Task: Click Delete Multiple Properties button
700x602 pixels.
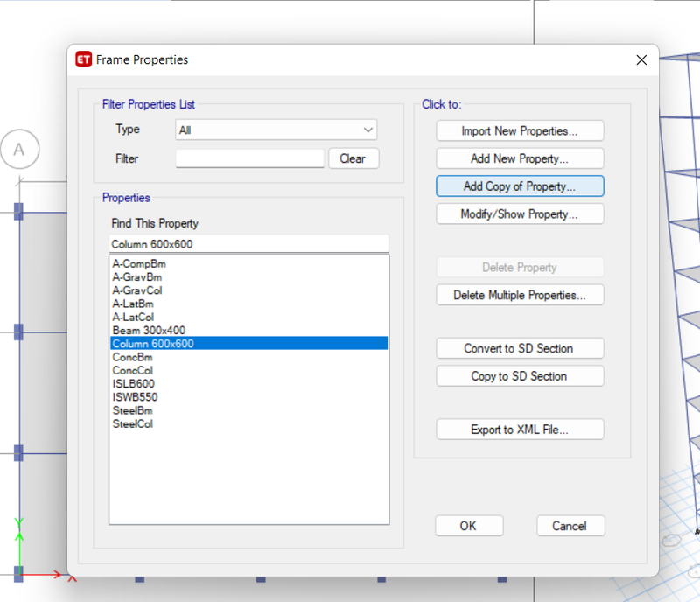Action: click(520, 295)
